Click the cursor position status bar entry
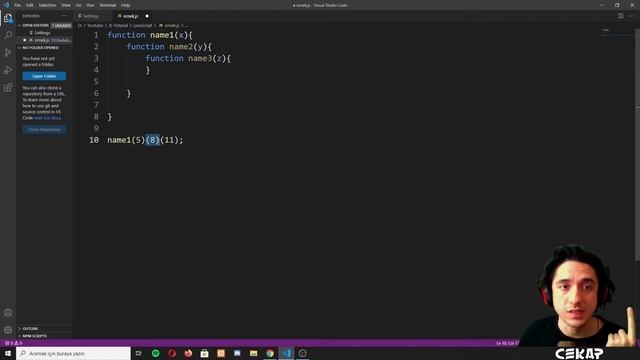 click(x=507, y=343)
